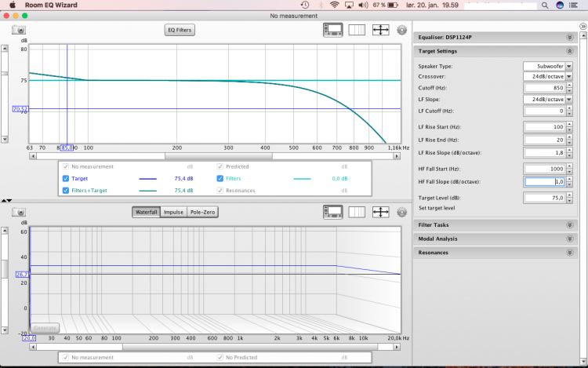Uncheck the Target trace checkbox
588x368 pixels.
coord(65,178)
